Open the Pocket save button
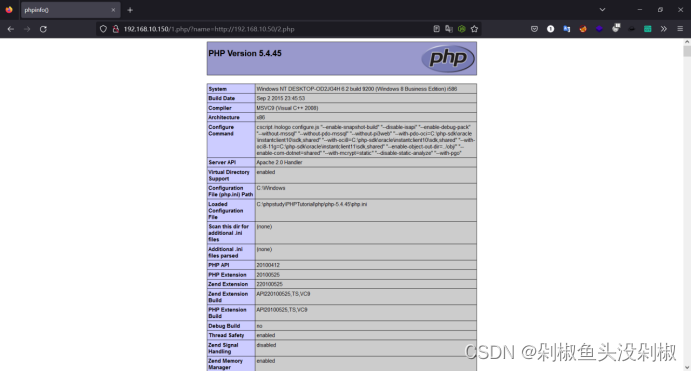 coord(534,29)
